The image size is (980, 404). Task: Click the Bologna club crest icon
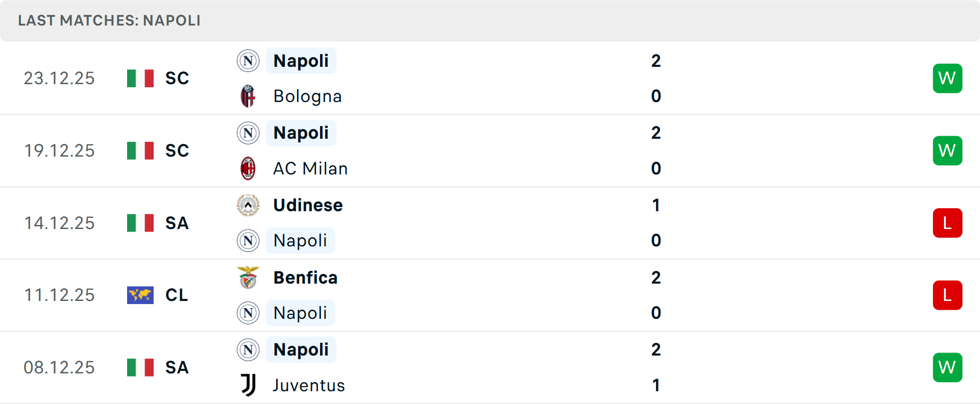point(248,96)
